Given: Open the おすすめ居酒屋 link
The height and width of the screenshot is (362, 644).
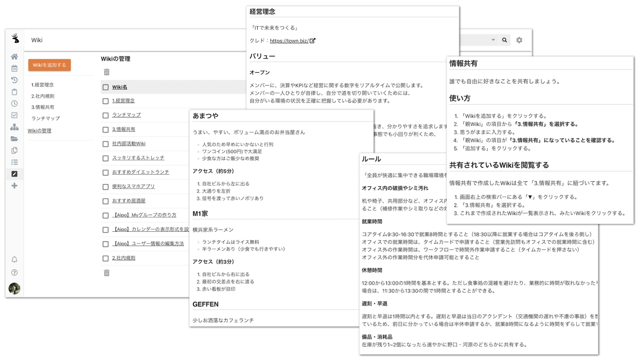Looking at the screenshot, I should click(129, 201).
